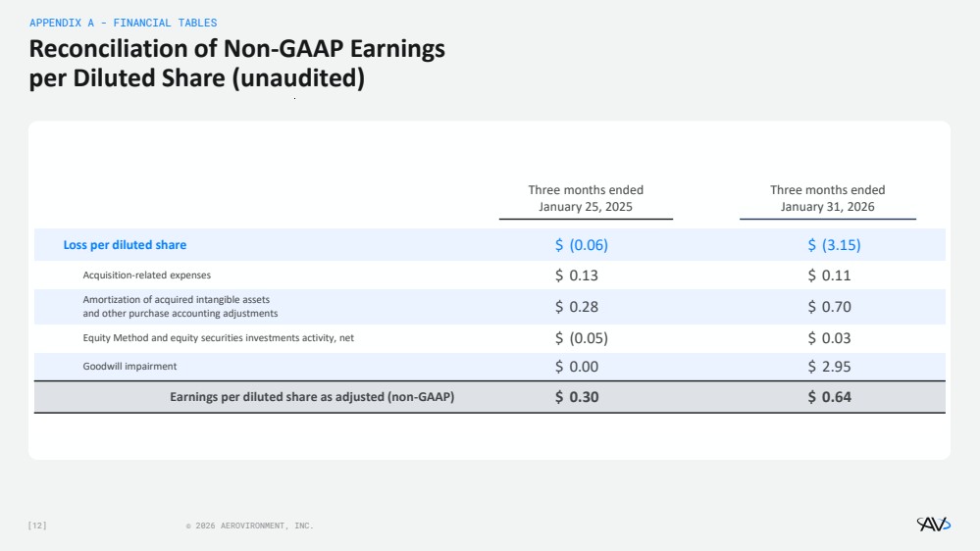The image size is (980, 551).
Task: Select the January 25, 2025 column header
Action: 586,198
